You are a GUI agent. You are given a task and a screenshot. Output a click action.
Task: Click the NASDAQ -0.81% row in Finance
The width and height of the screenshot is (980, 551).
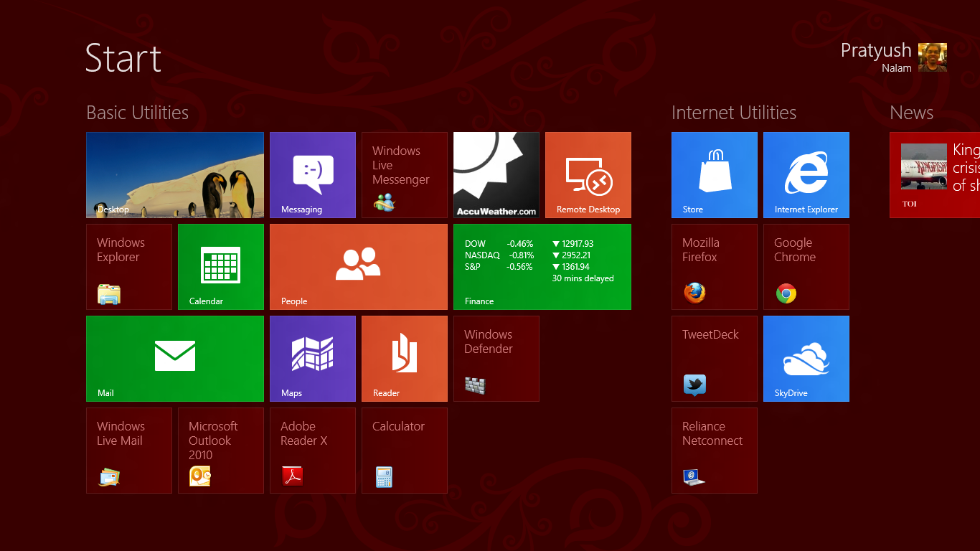pyautogui.click(x=527, y=255)
